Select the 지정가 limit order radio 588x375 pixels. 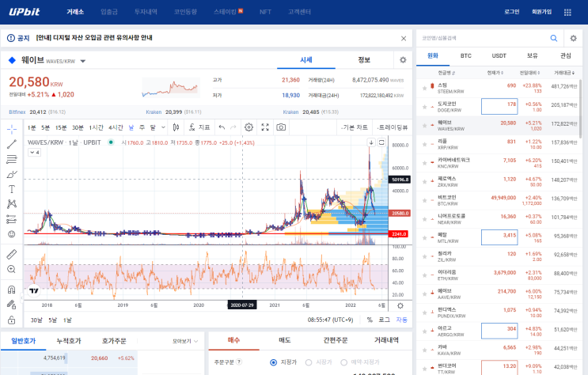(x=273, y=362)
